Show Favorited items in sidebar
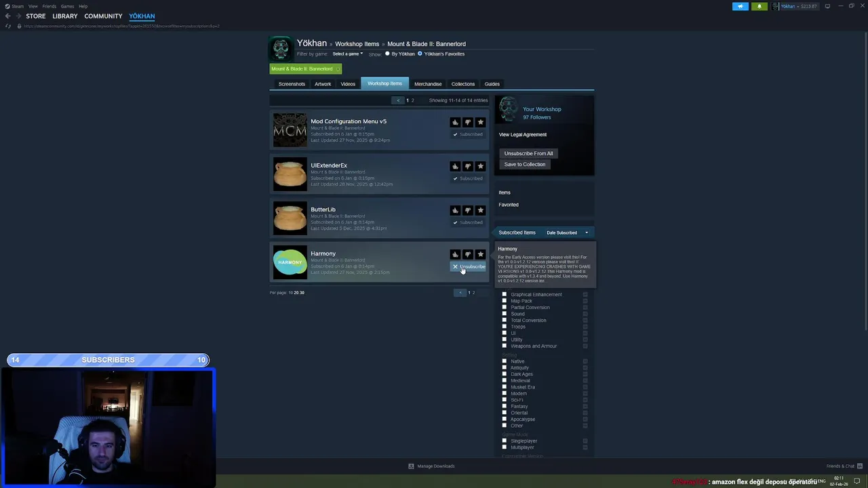 [509, 205]
